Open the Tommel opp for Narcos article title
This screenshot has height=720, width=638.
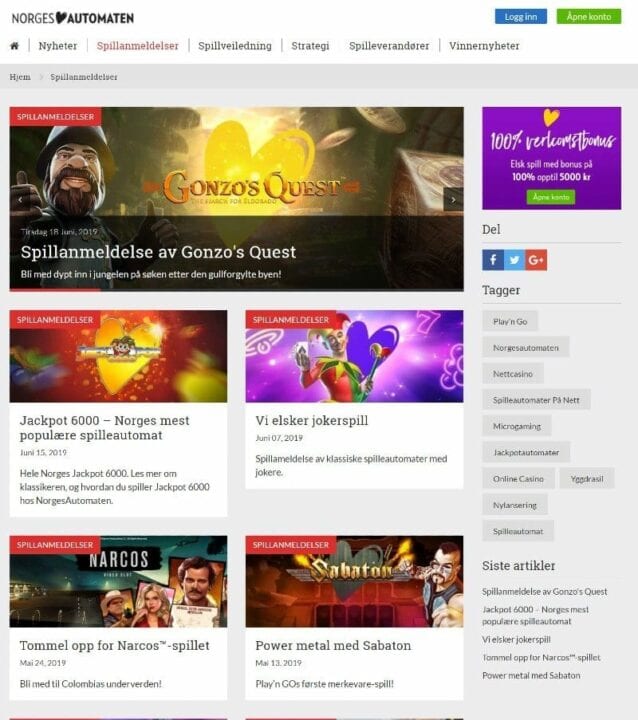(115, 645)
